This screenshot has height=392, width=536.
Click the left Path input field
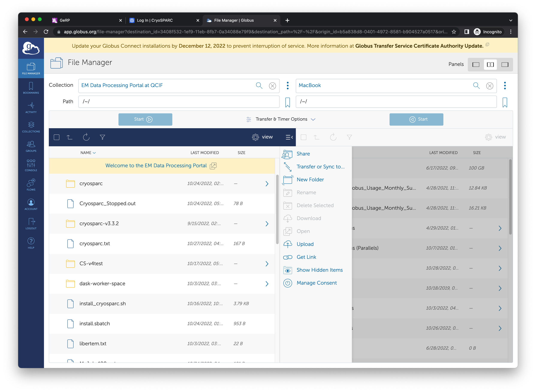coord(179,101)
